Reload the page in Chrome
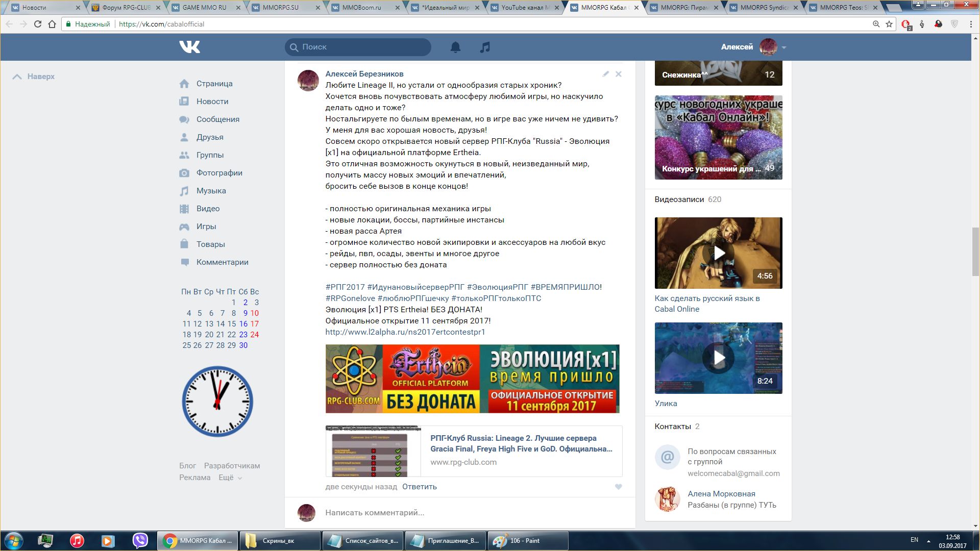This screenshot has height=551, width=980. tap(38, 24)
